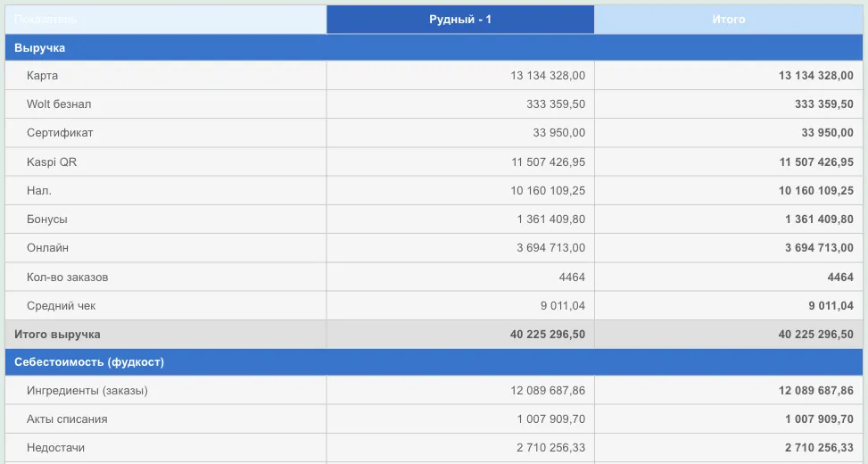Collapse the Выручка section header
Screen dimensions: 868x464
point(434,47)
